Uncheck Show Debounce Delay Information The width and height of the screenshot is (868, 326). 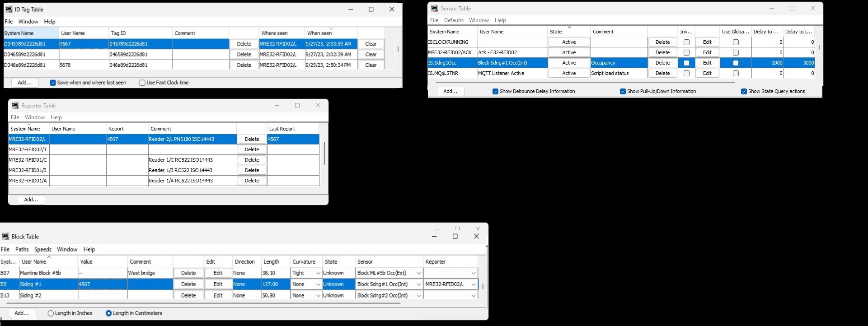point(495,91)
